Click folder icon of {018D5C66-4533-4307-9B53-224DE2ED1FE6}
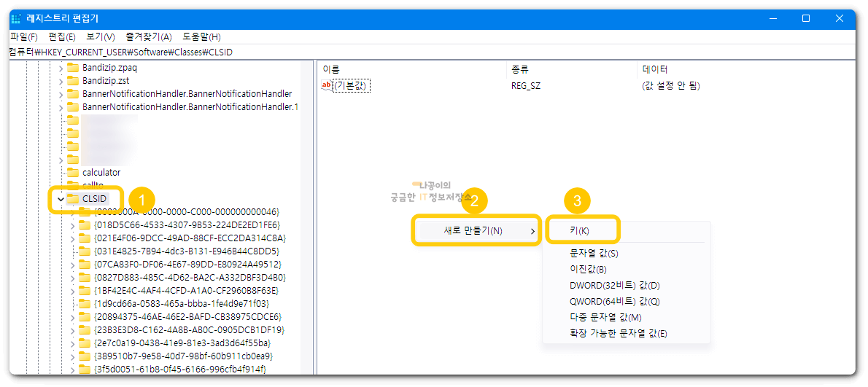This screenshot has height=387, width=868. point(84,225)
